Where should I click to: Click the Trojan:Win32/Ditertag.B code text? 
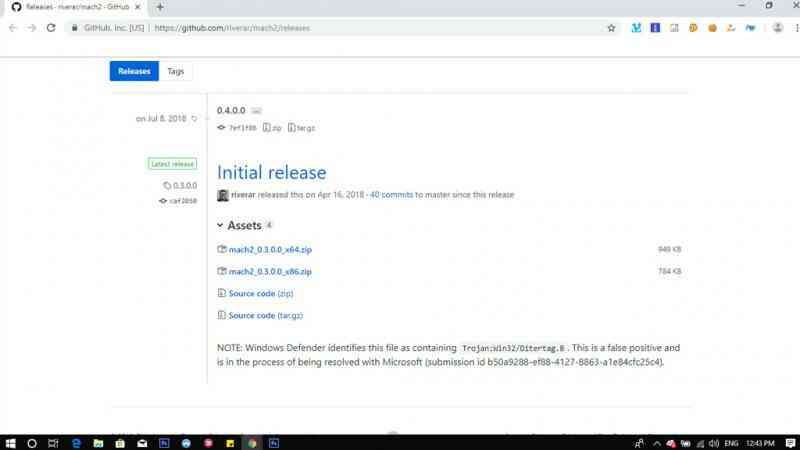point(513,348)
